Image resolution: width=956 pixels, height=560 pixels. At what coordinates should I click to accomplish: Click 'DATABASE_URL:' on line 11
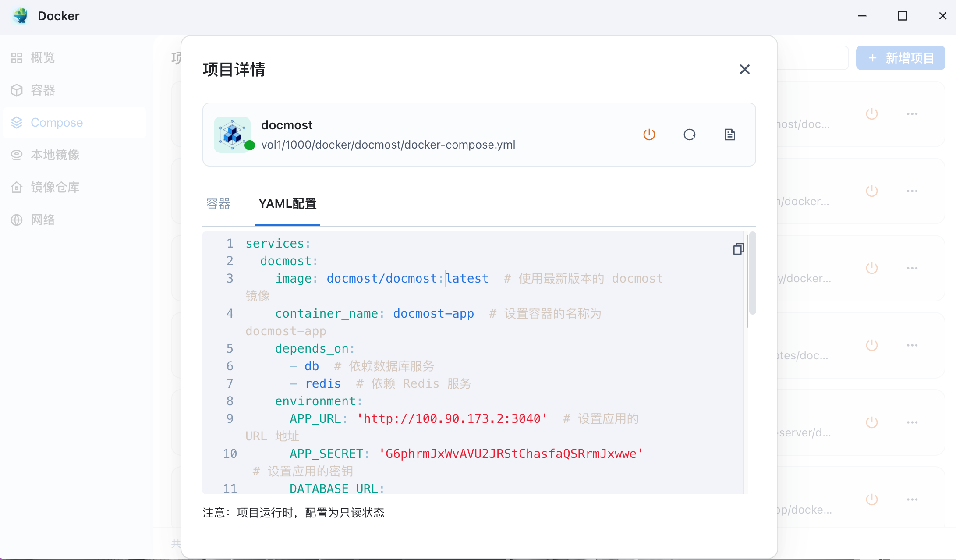[x=337, y=489]
